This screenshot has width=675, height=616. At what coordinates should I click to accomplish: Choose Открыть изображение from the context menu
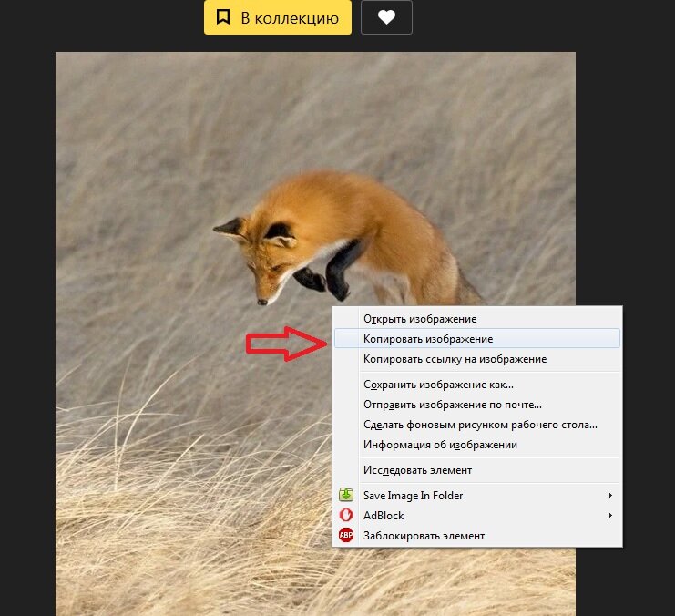tap(420, 319)
